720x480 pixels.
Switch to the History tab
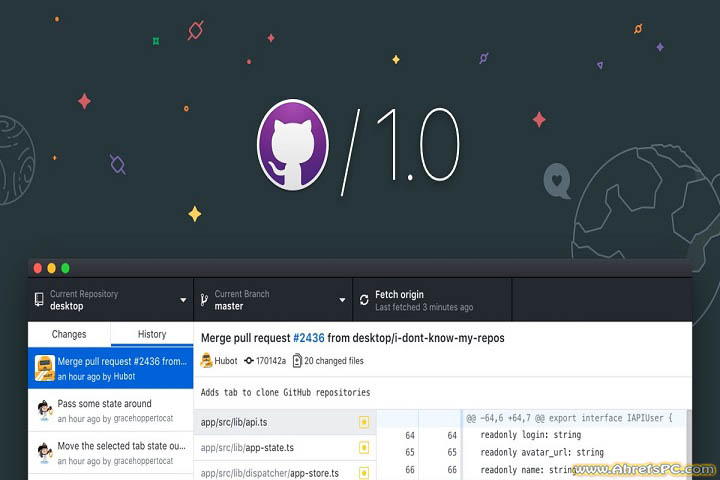point(152,334)
